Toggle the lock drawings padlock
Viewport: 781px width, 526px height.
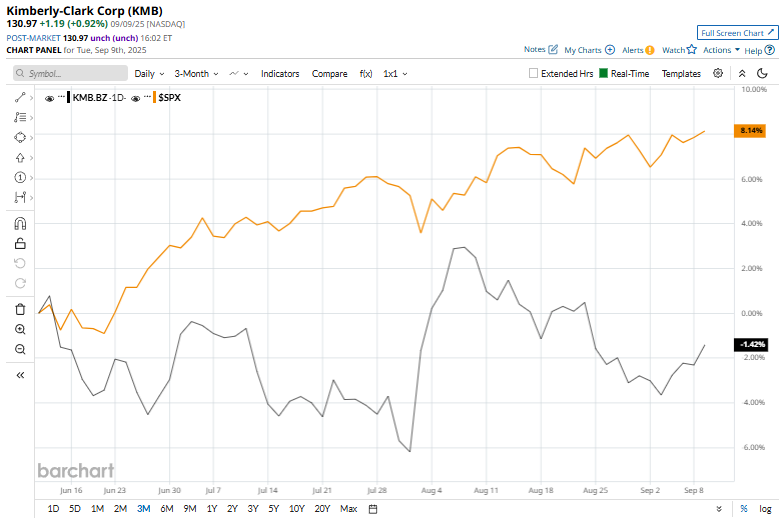[x=20, y=244]
